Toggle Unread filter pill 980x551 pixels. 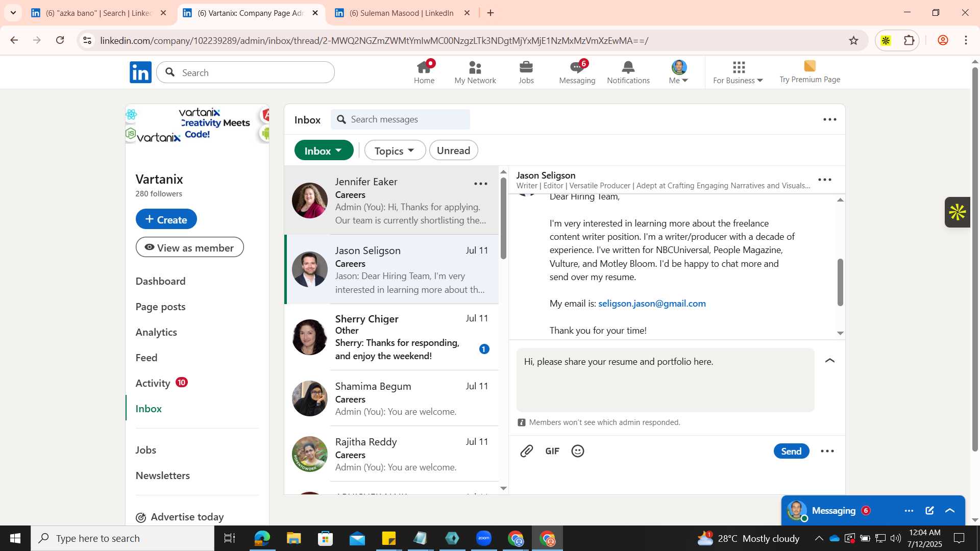(454, 151)
